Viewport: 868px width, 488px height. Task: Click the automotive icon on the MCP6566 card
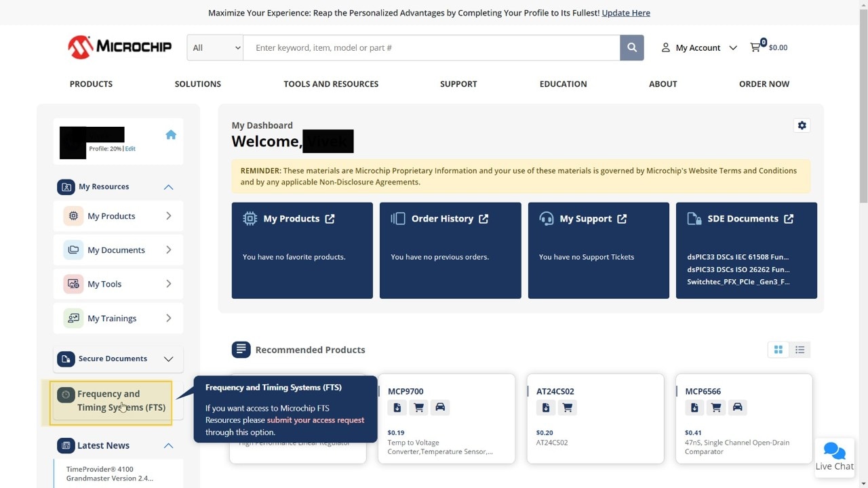click(737, 407)
